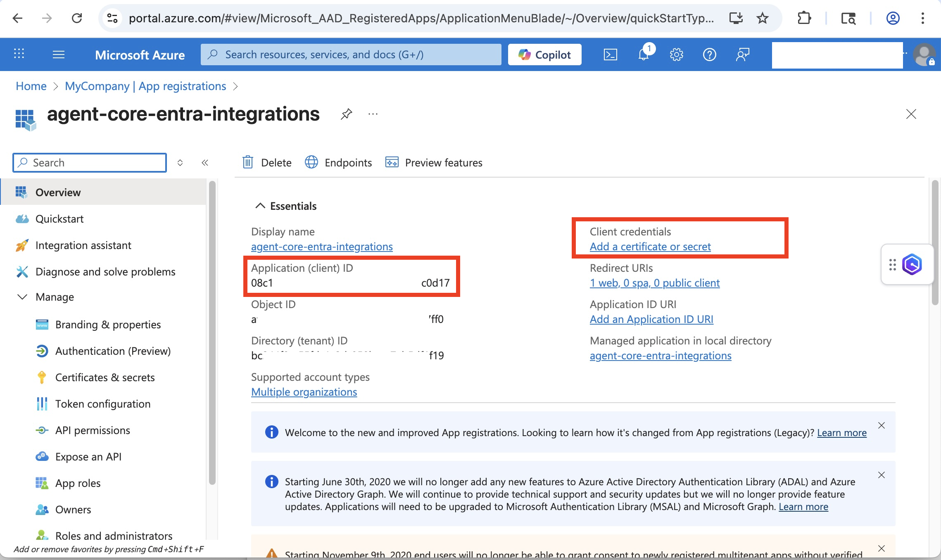Open the Chrome three-dot menu

pyautogui.click(x=922, y=18)
